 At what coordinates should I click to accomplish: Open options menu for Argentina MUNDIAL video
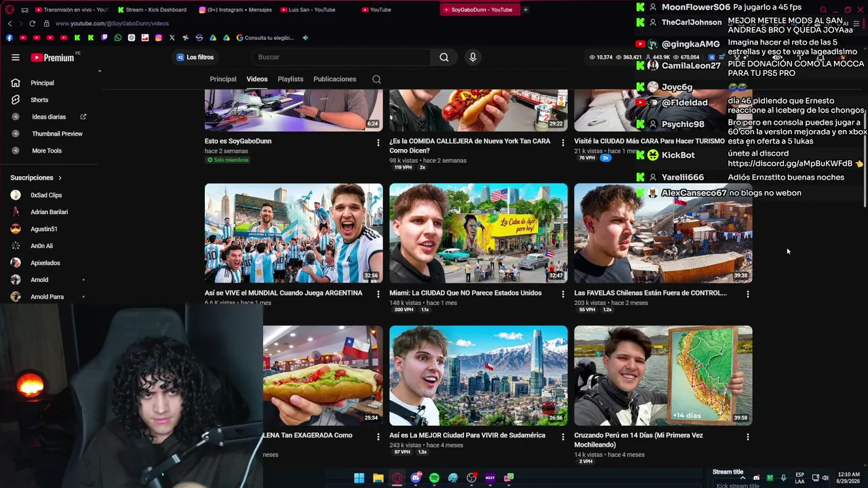pyautogui.click(x=378, y=294)
